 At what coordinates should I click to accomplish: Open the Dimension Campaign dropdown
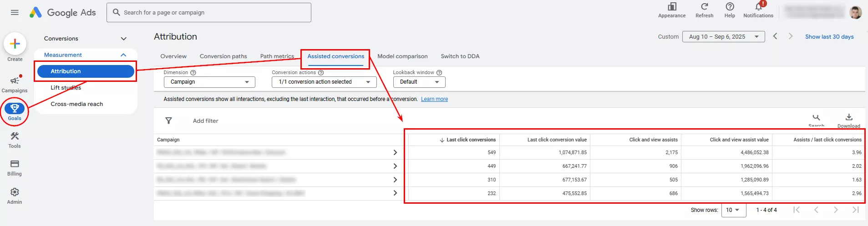(209, 82)
